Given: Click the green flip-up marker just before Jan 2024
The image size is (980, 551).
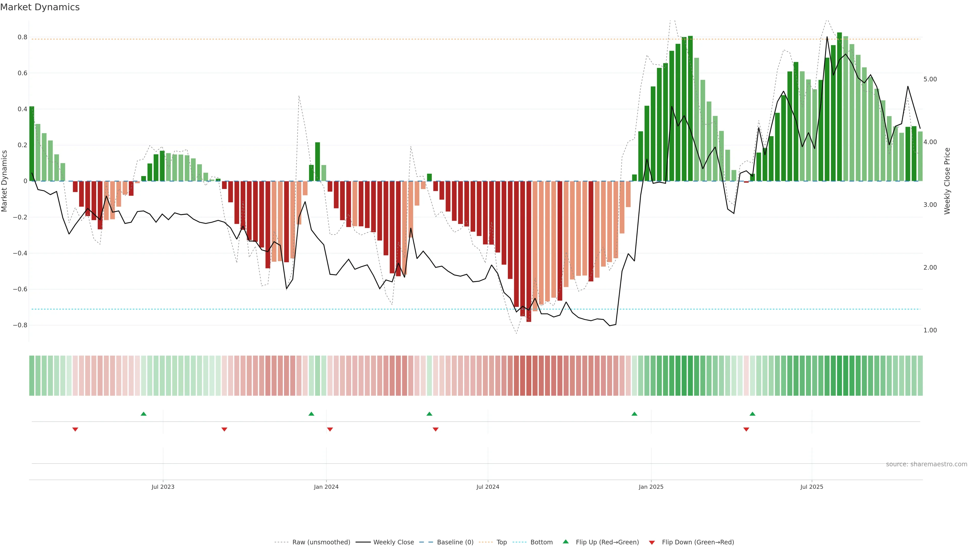Looking at the screenshot, I should pyautogui.click(x=311, y=414).
